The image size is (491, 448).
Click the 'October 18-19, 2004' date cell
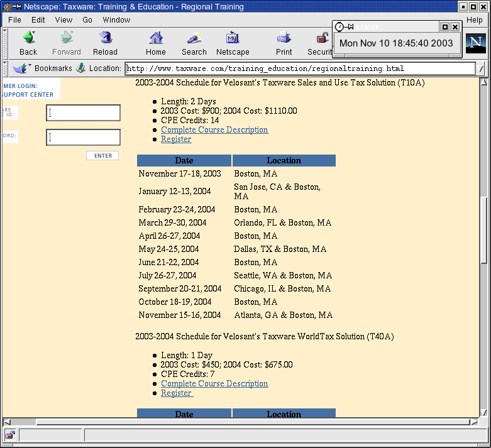point(175,302)
